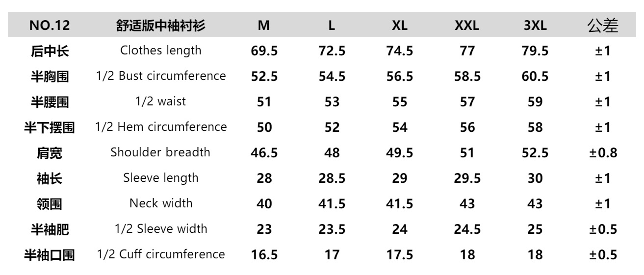644x275 pixels.
Task: Click the NO.12 header cell
Action: click(x=50, y=26)
